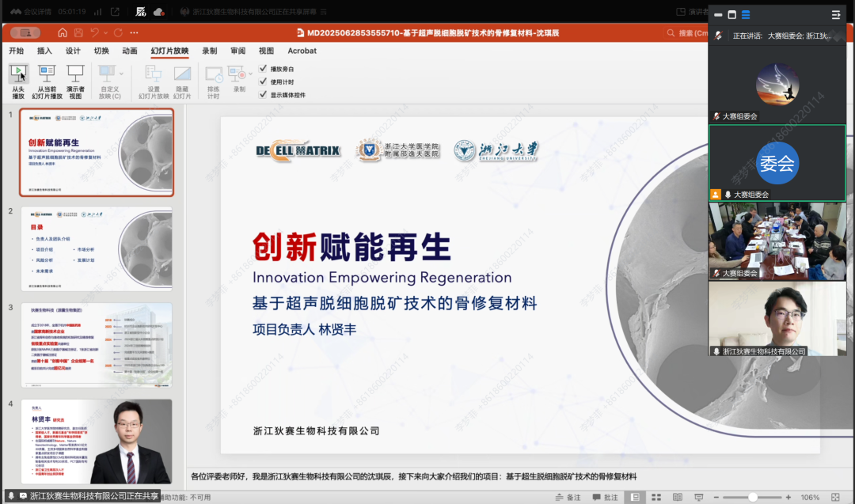This screenshot has width=855, height=504.
Task: Open the 插入 (Insert) ribbon tab
Action: coord(44,51)
